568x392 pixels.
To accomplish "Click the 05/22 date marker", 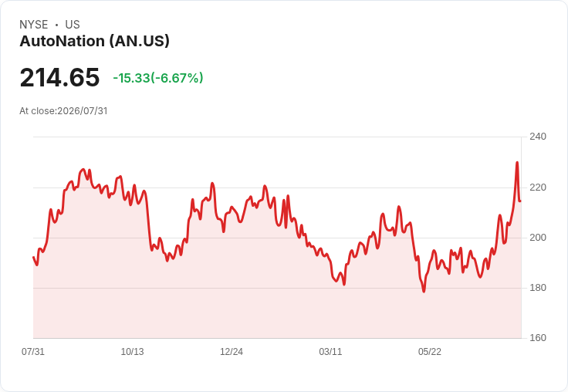I will pos(430,351).
